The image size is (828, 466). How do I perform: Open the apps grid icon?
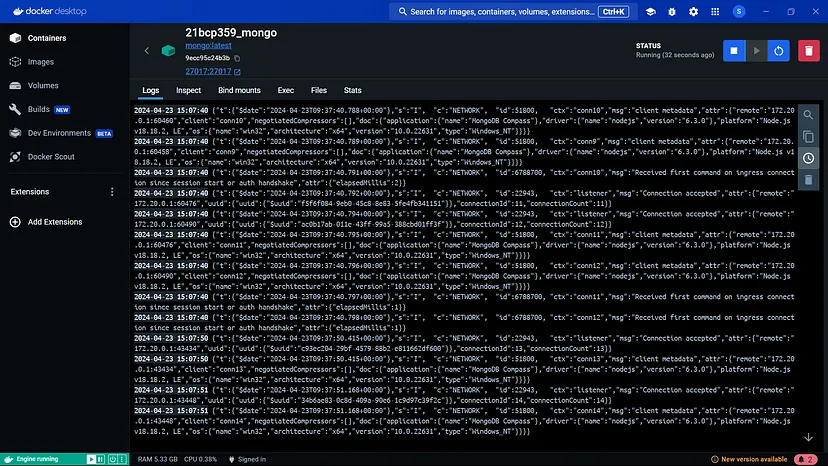tap(715, 12)
